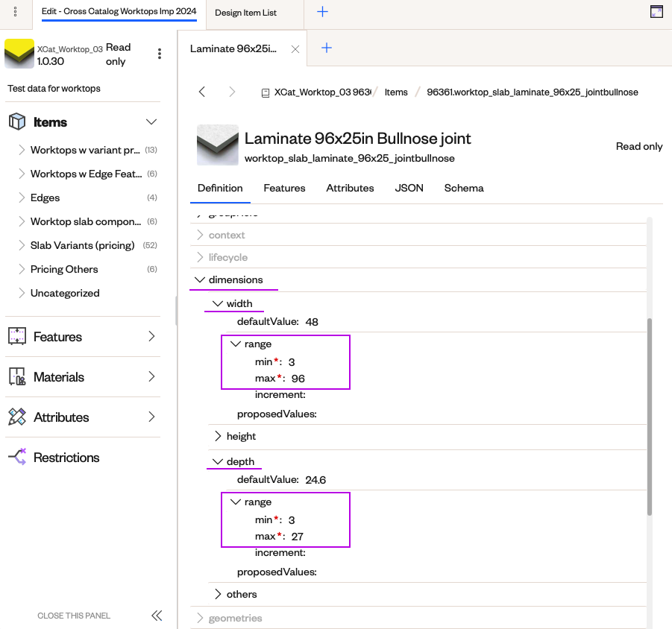Click the Restrictions icon in sidebar
Screen dimensions: 672x629
17,457
